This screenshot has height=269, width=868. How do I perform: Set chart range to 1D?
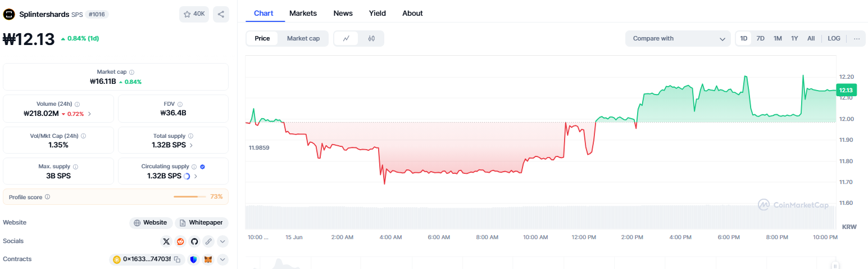pyautogui.click(x=744, y=38)
